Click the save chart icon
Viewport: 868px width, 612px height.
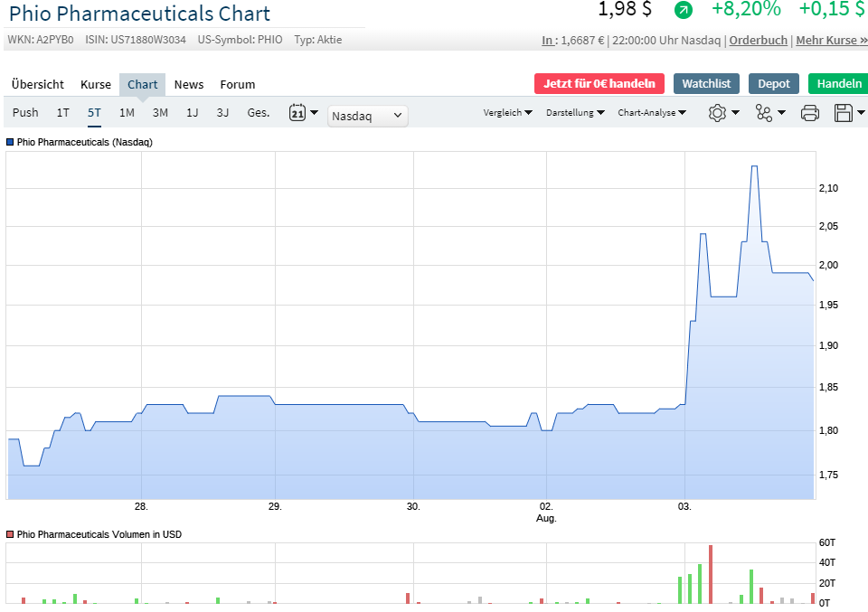[844, 114]
